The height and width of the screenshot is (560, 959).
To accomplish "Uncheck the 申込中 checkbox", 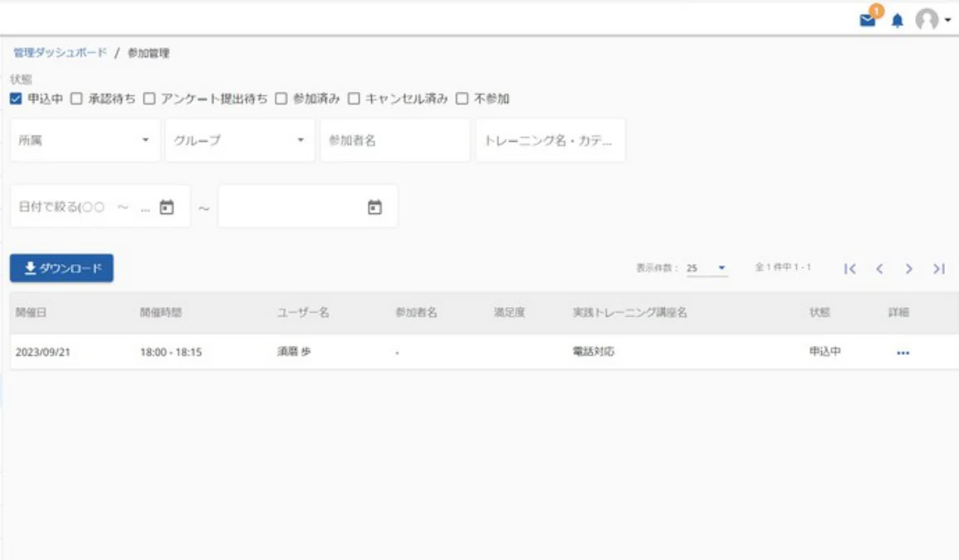I will [16, 99].
